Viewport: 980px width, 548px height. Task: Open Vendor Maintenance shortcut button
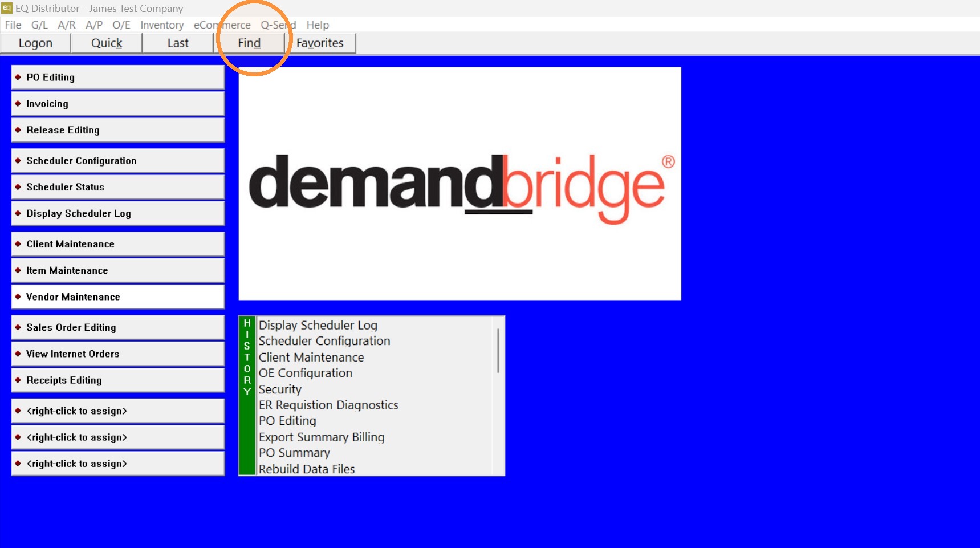[118, 297]
